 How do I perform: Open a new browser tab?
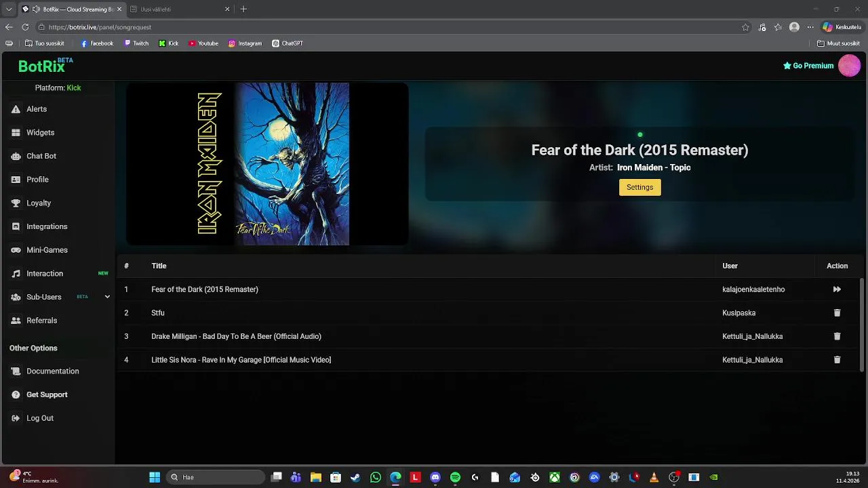click(x=243, y=9)
